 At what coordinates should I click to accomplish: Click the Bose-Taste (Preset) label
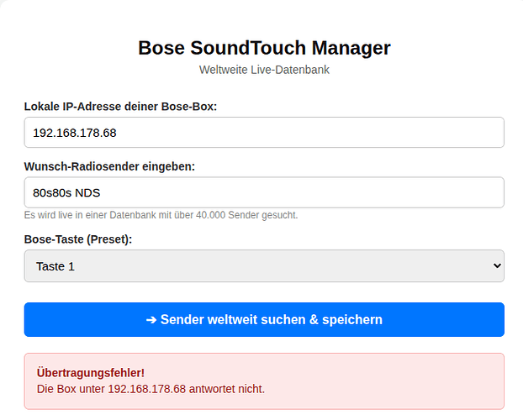tap(78, 239)
